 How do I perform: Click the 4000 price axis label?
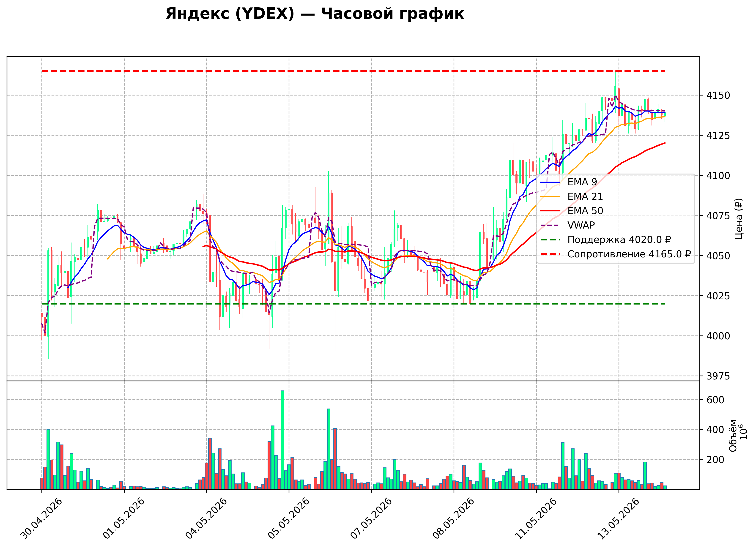718,336
